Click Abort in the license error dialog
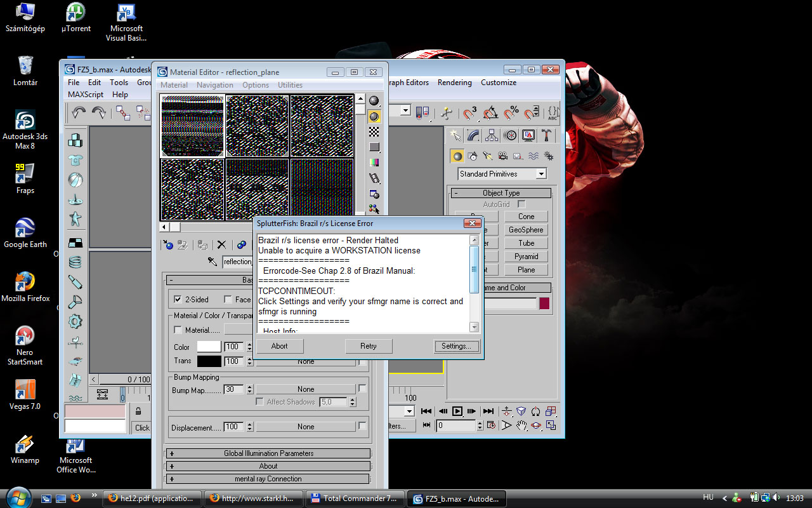The width and height of the screenshot is (812, 508). pos(279,346)
